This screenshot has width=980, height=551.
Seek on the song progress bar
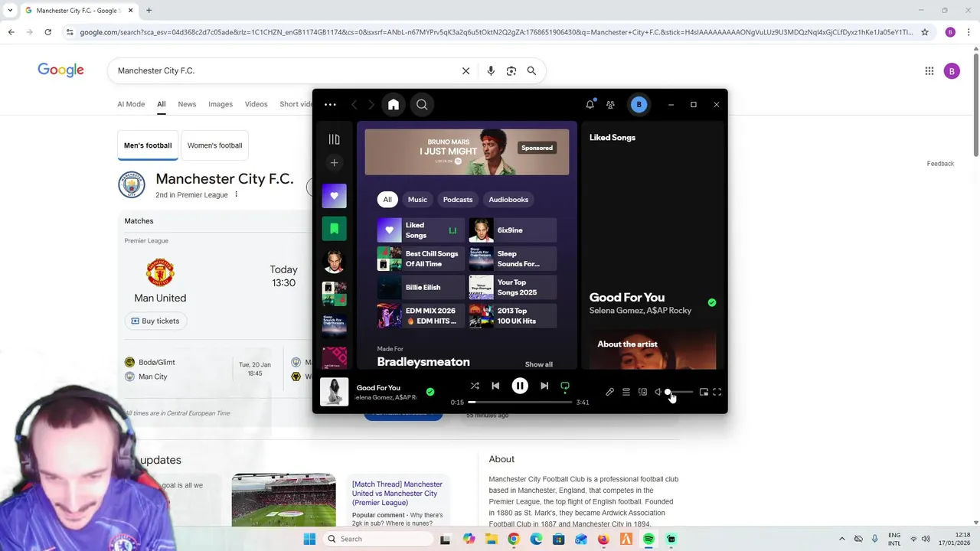521,402
